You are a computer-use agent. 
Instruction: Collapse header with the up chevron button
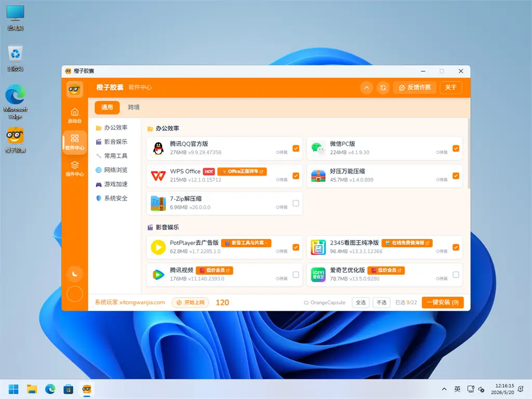(366, 87)
